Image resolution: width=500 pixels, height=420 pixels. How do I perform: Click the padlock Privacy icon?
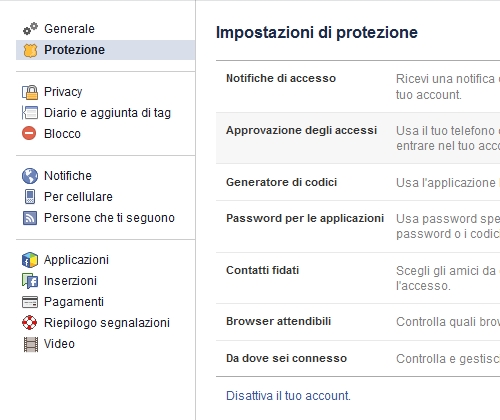click(30, 92)
